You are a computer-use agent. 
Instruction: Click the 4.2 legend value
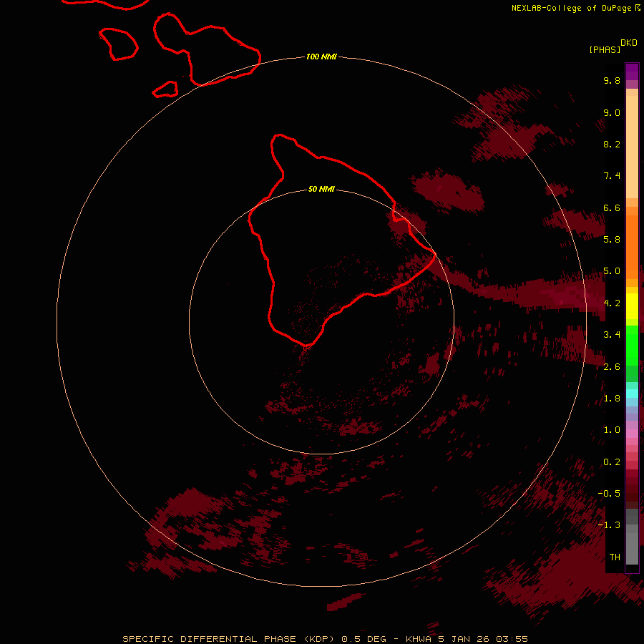pyautogui.click(x=612, y=303)
